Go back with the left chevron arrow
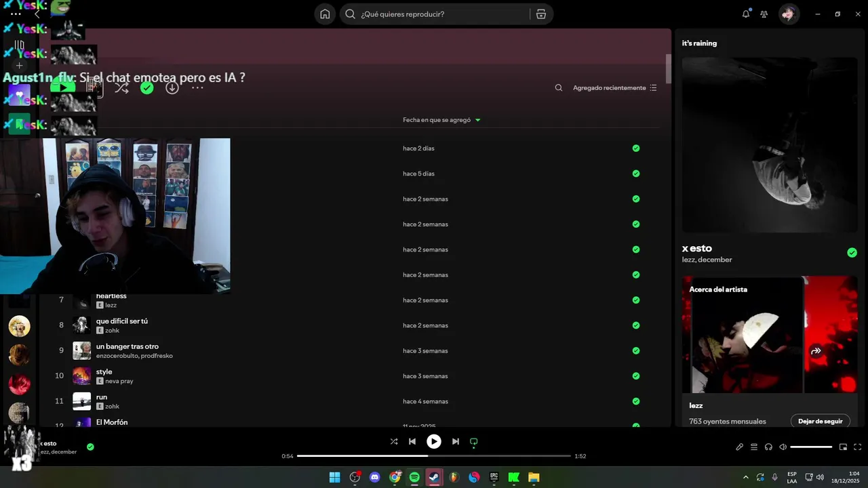The height and width of the screenshot is (488, 868). (x=37, y=14)
